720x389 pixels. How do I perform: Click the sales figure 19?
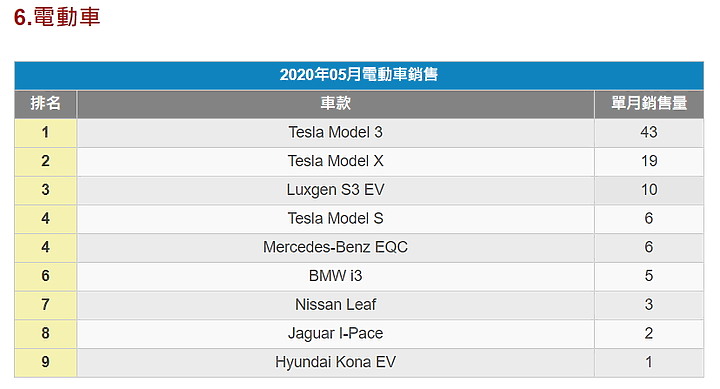(649, 161)
